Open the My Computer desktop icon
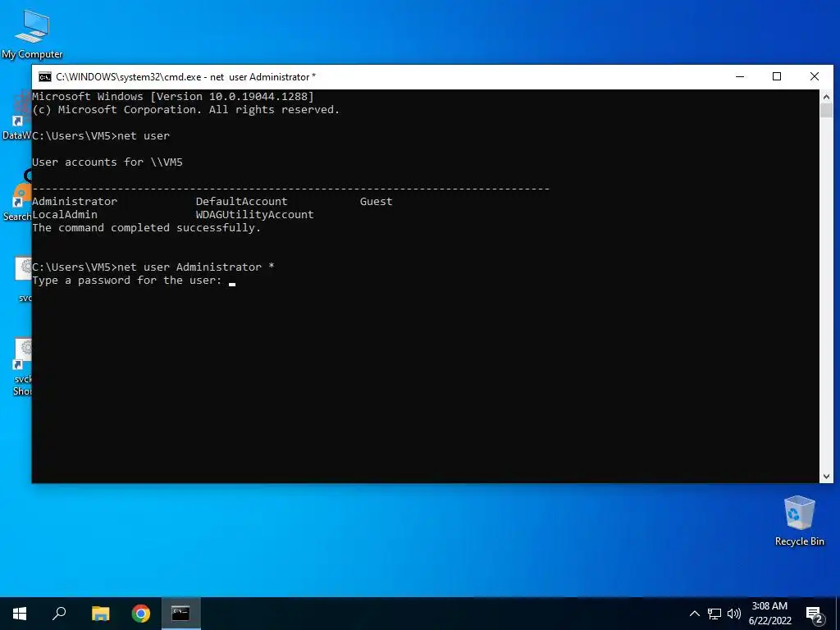 [32, 33]
